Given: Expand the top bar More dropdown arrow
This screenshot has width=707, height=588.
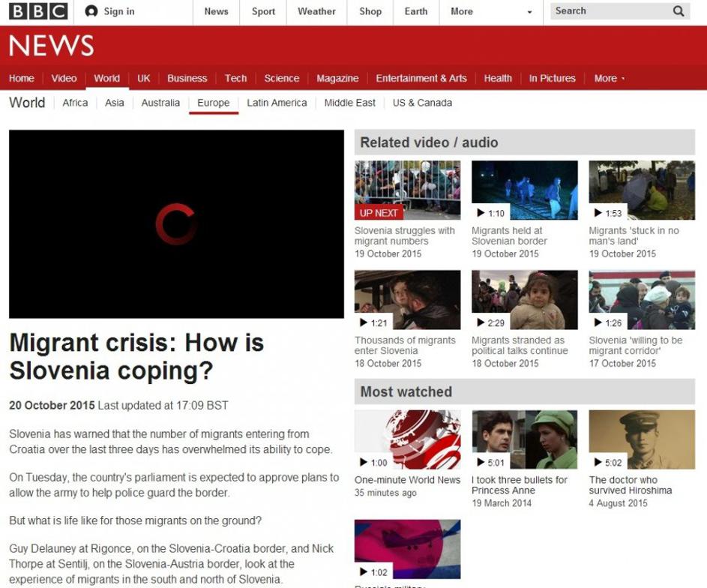Looking at the screenshot, I should (529, 13).
